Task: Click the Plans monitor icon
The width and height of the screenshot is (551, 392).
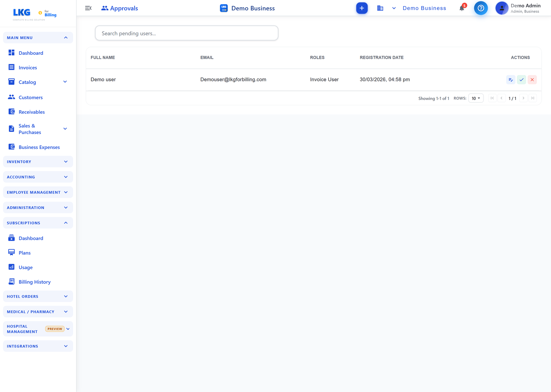Action: click(11, 252)
